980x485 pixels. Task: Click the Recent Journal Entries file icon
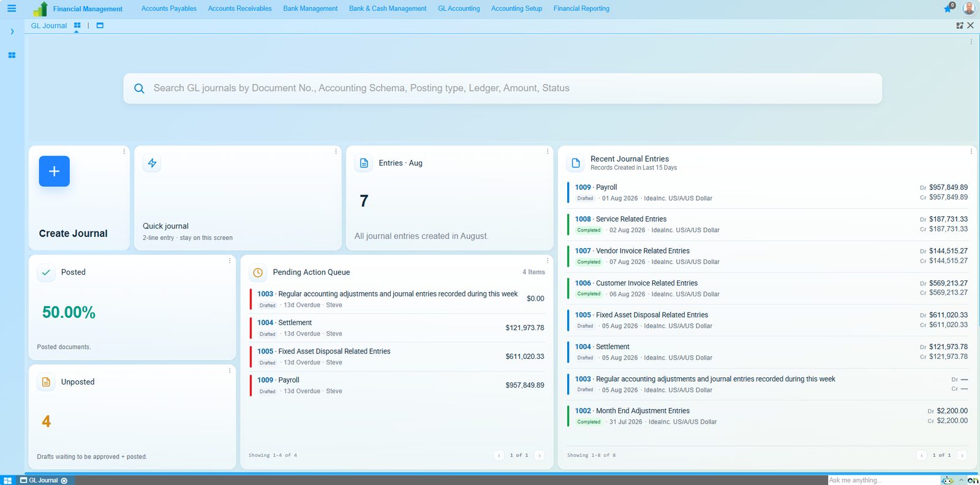click(x=576, y=163)
